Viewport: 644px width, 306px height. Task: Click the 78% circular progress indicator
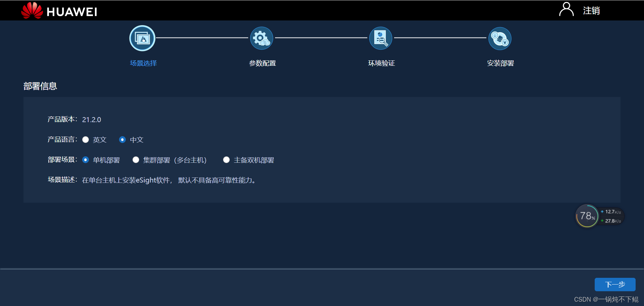(x=587, y=216)
